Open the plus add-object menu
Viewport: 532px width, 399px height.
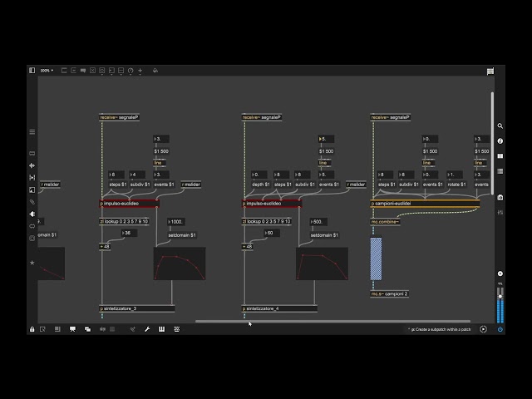tap(140, 71)
